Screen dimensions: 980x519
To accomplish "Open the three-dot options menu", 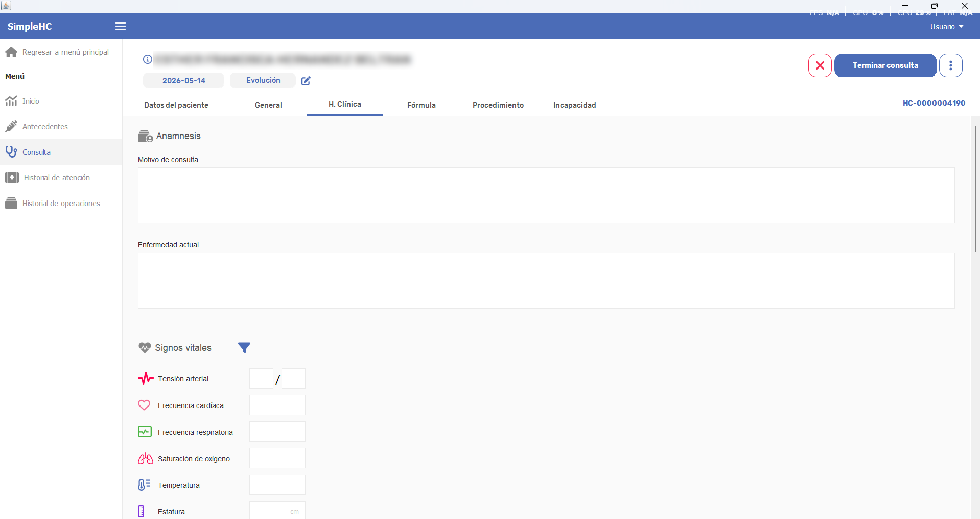I will [x=951, y=65].
